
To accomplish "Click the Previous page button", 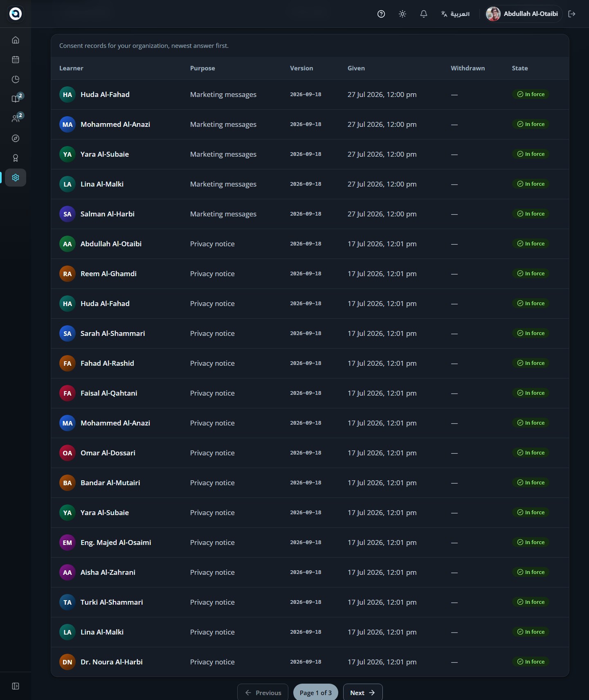I will tap(263, 693).
